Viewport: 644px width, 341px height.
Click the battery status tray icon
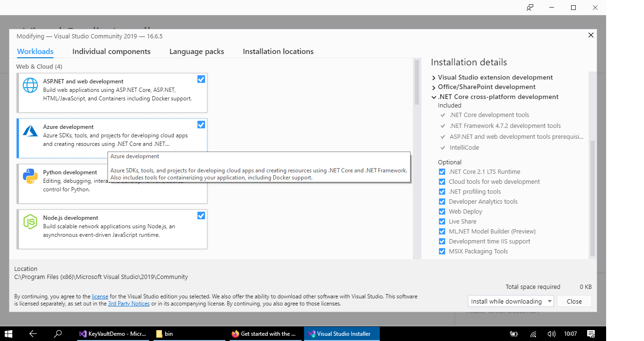514,333
